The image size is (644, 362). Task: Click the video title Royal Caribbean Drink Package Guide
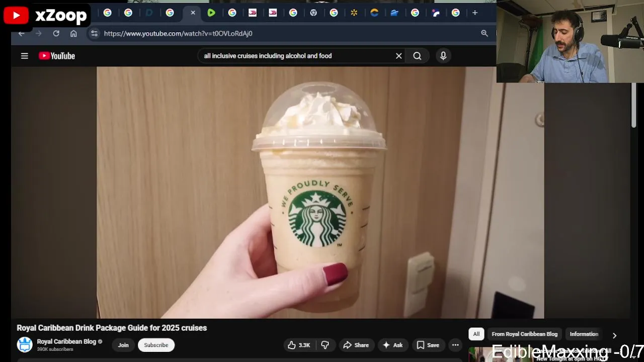pos(112,328)
